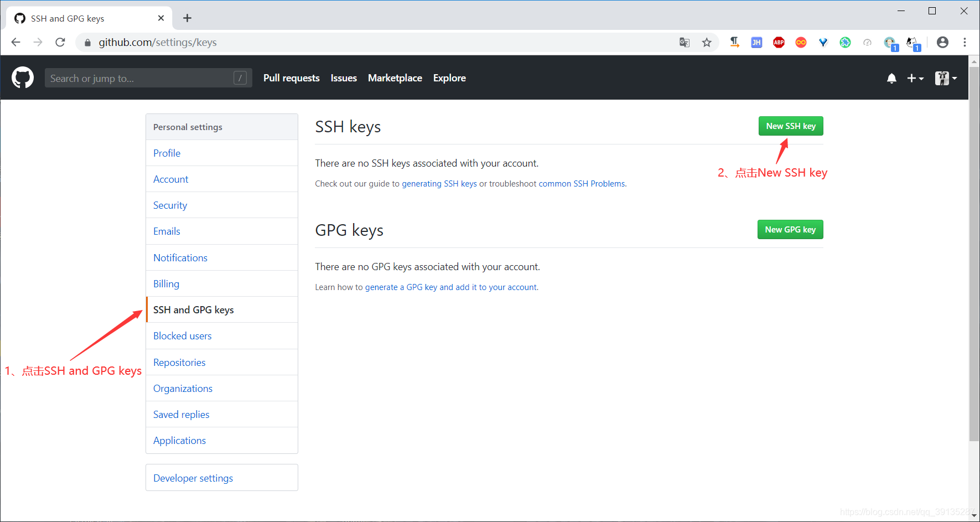Open Profile in personal settings
980x522 pixels.
(x=222, y=153)
